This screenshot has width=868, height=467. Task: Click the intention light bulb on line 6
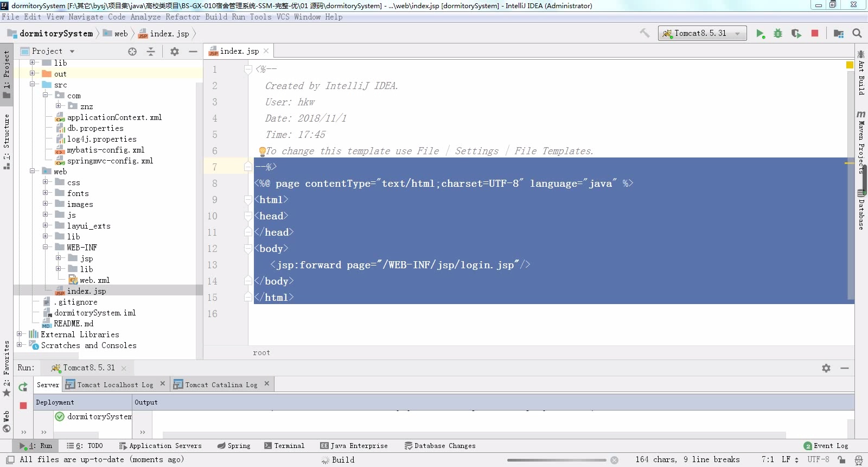click(262, 151)
